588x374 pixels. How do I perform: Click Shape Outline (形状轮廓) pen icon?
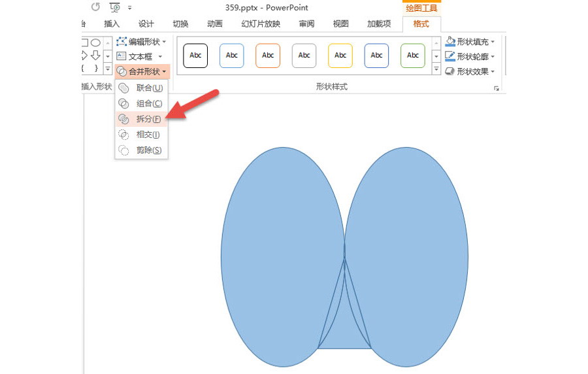click(x=449, y=57)
